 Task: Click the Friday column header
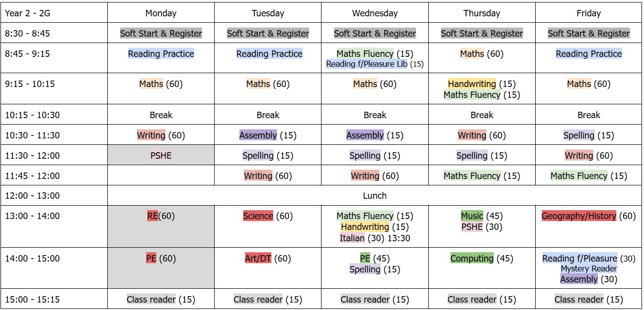pos(588,13)
